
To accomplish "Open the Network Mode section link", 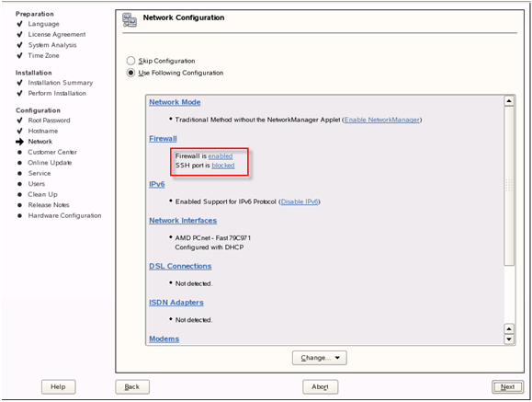I will pyautogui.click(x=175, y=102).
